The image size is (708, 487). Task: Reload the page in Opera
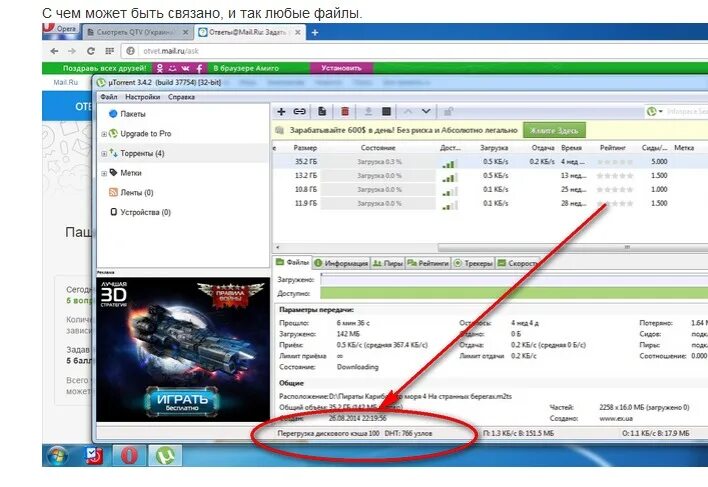91,51
